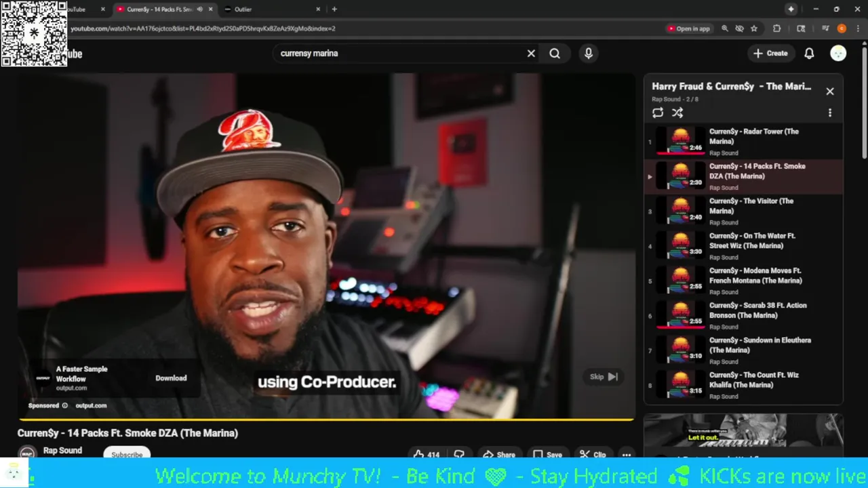Viewport: 868px width, 488px height.
Task: Open media controls icon in Chrome toolbar
Action: pyautogui.click(x=825, y=28)
